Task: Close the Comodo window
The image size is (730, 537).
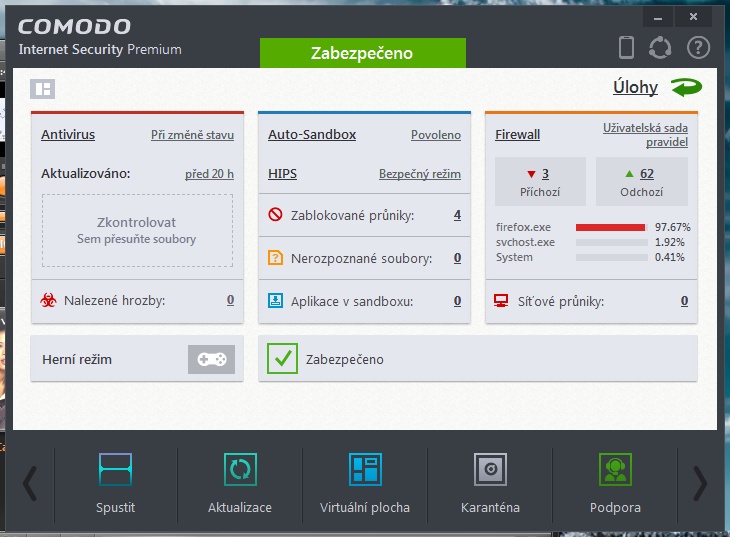Action: pyautogui.click(x=693, y=17)
